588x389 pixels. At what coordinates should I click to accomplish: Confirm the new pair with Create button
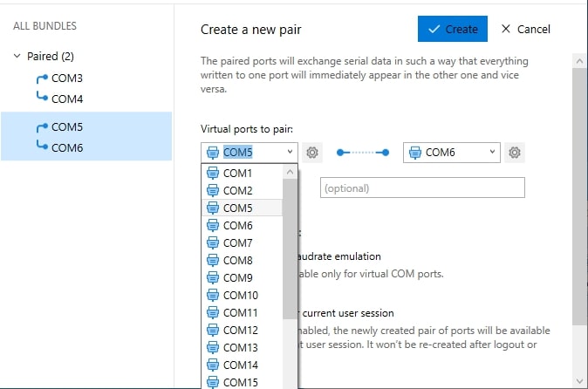[453, 29]
